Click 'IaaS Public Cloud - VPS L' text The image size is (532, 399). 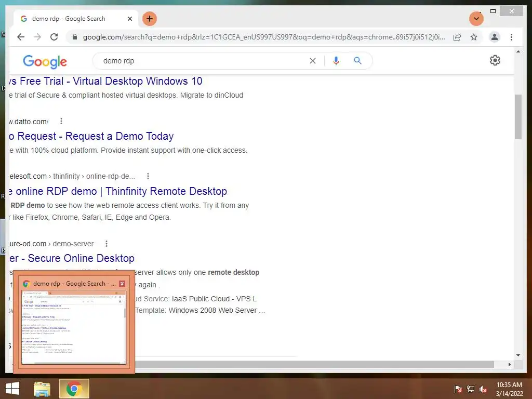coord(215,299)
